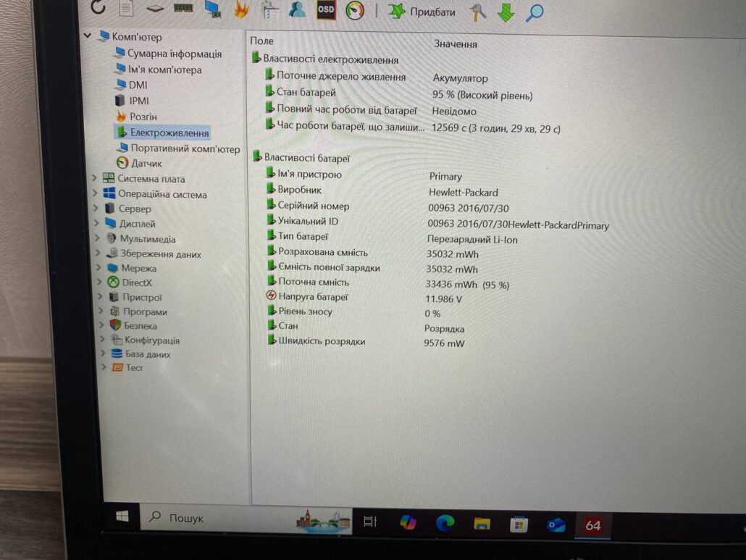Open Outlook from the taskbar
The width and height of the screenshot is (746, 560).
tap(556, 525)
